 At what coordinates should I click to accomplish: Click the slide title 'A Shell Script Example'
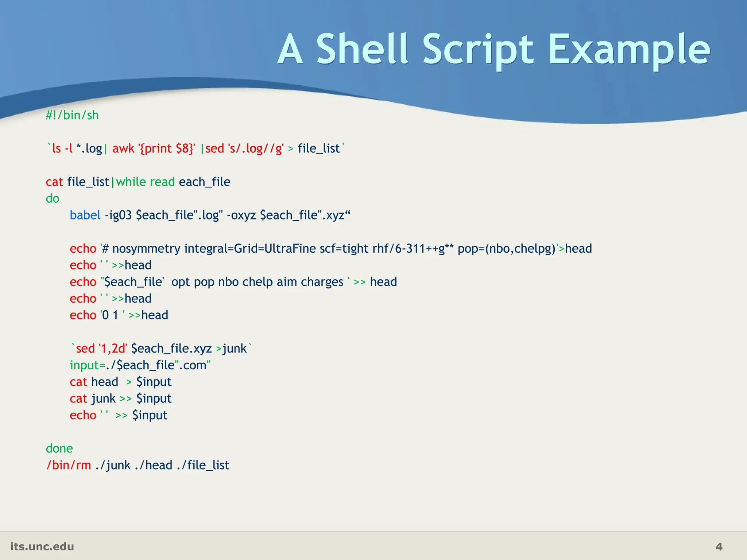494,49
